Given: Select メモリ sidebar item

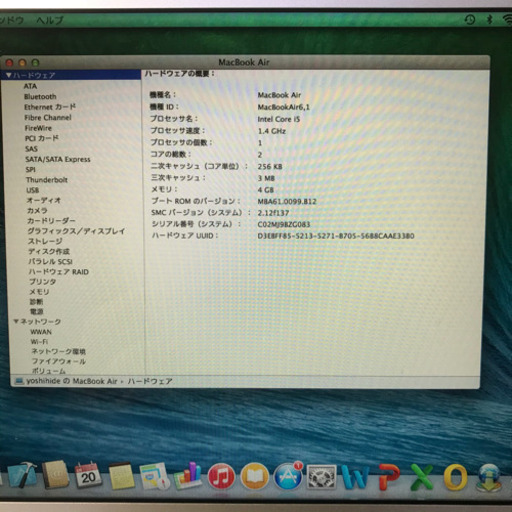Looking at the screenshot, I should click(x=39, y=292).
